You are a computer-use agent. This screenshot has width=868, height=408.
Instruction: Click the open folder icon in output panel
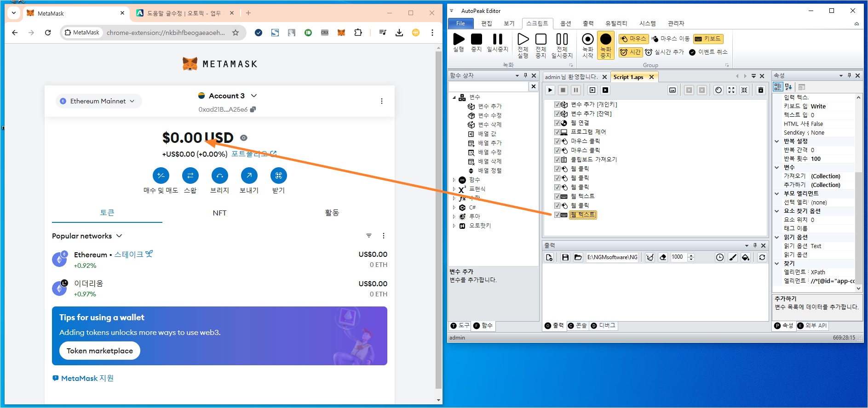tap(578, 257)
